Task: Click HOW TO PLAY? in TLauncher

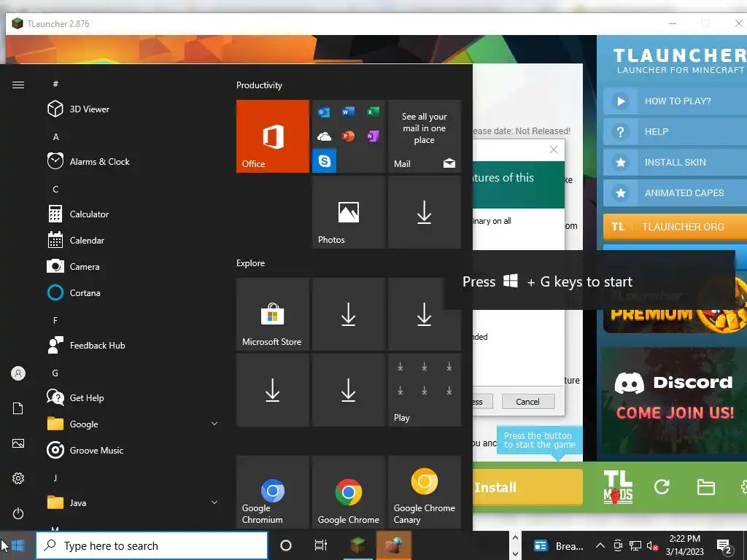Action: [675, 101]
